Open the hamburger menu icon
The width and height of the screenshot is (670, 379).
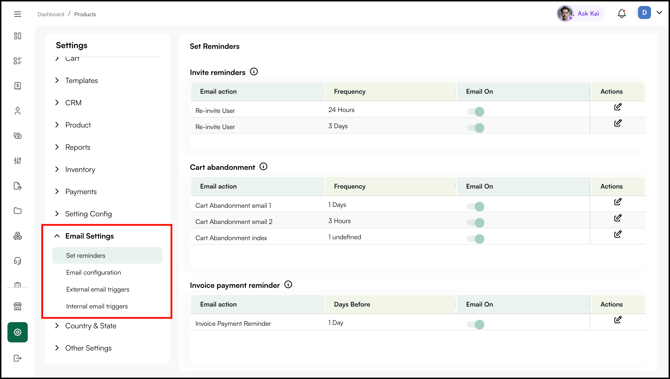(18, 14)
